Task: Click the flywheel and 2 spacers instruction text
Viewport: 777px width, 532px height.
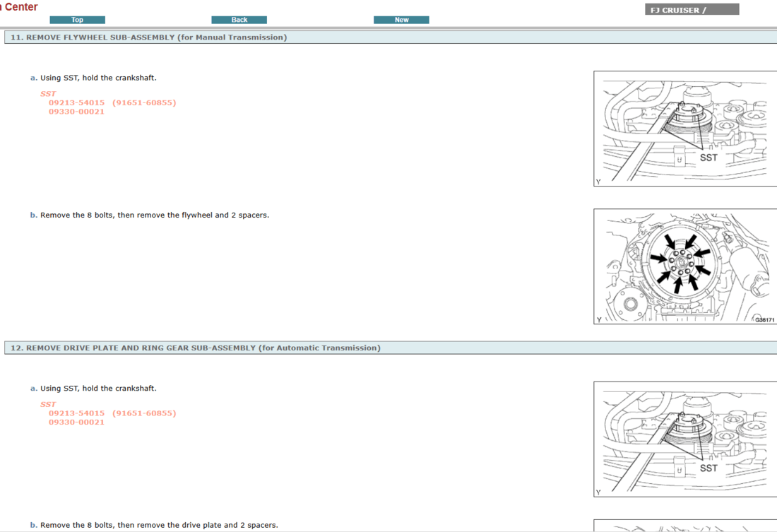Action: pyautogui.click(x=154, y=215)
